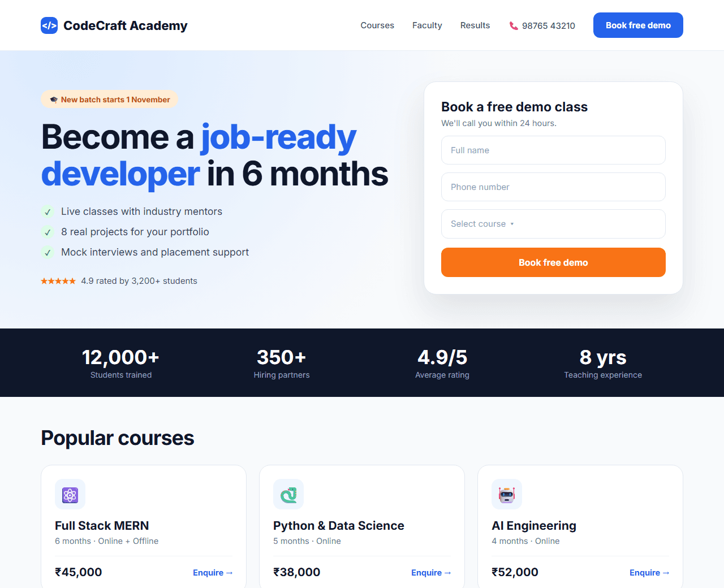Click the 4.9/5 Average rating stat

click(x=442, y=363)
